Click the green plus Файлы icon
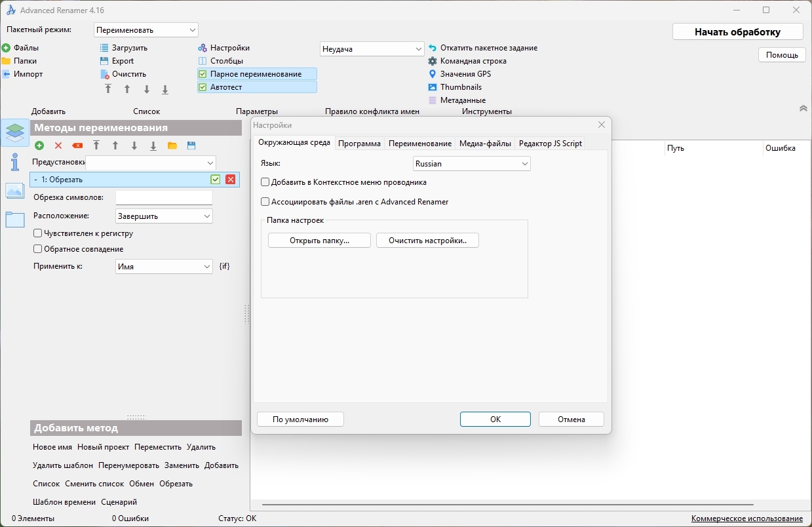This screenshot has width=812, height=527. pos(6,48)
